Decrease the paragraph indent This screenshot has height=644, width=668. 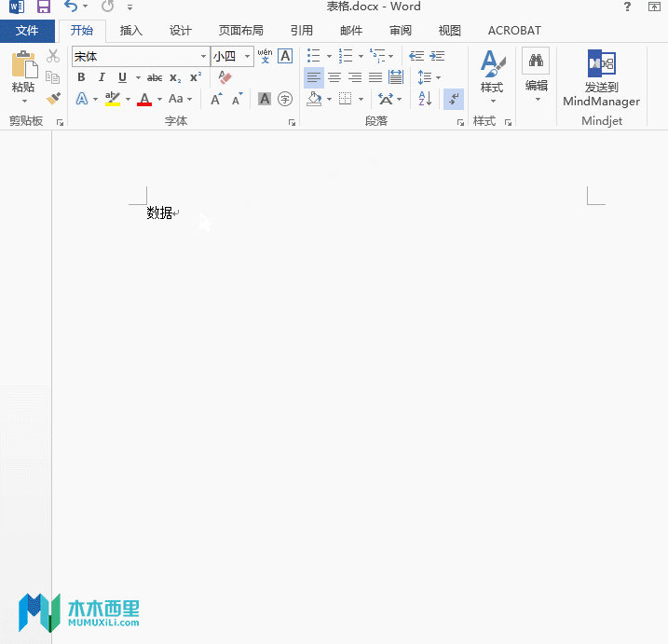pyautogui.click(x=416, y=56)
